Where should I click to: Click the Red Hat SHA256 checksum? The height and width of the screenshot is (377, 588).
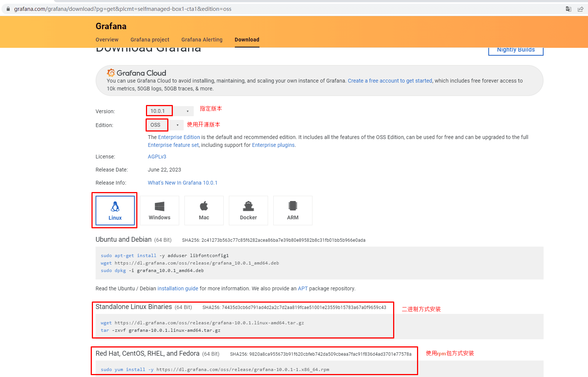pos(321,354)
